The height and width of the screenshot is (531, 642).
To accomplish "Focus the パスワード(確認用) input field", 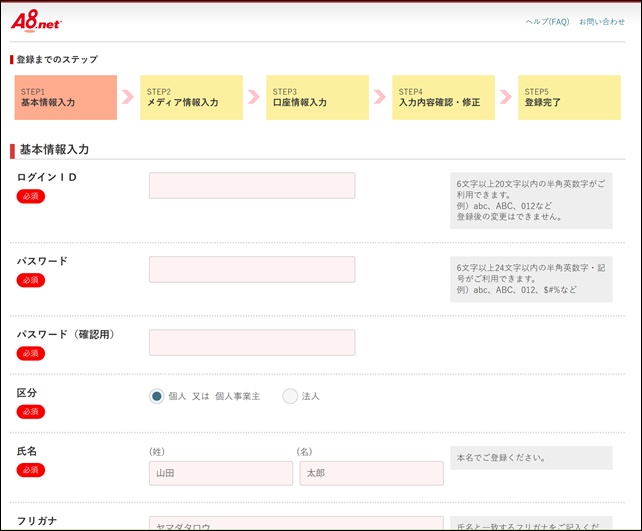I will click(x=252, y=343).
